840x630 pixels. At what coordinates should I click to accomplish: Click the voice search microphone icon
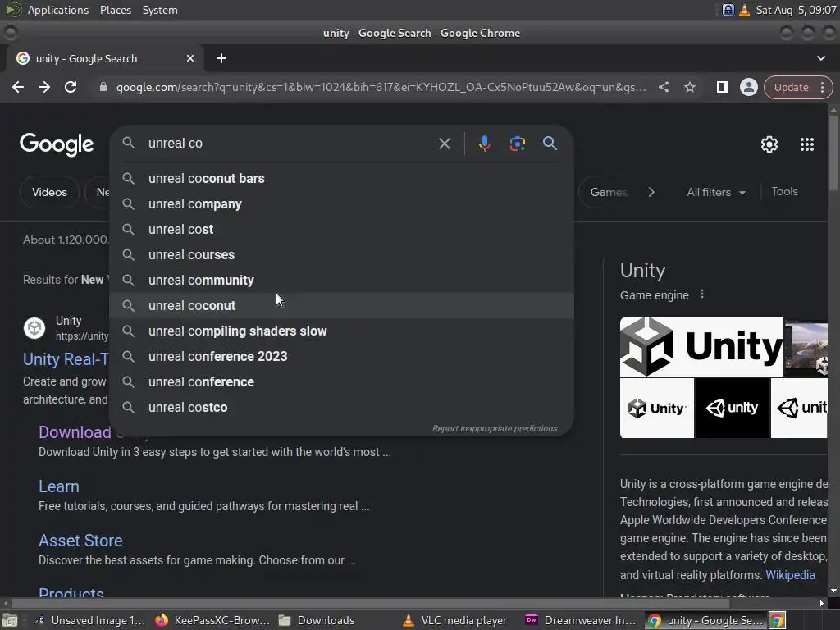coord(484,144)
